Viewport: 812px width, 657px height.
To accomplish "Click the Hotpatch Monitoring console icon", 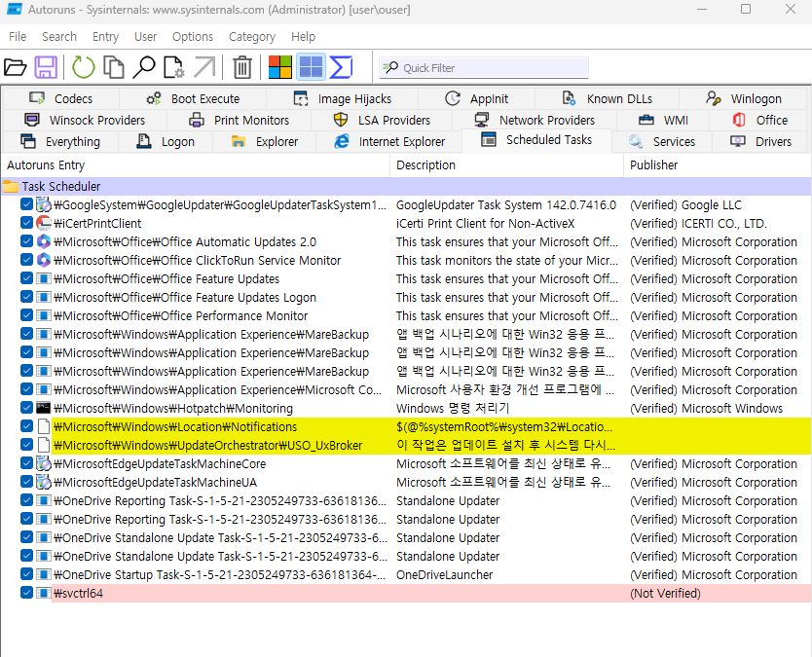I will coord(44,408).
